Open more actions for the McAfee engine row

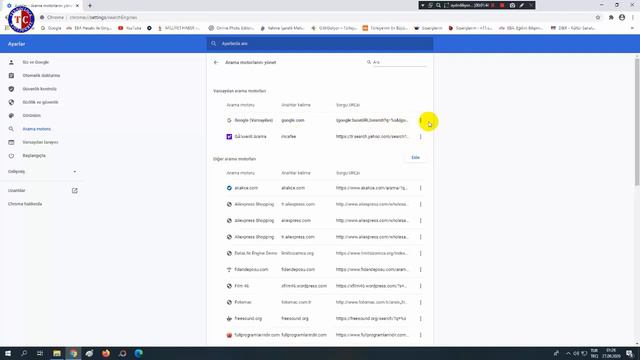click(420, 137)
